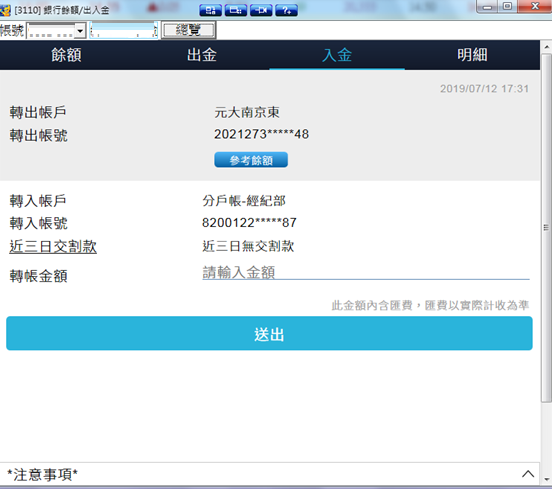This screenshot has height=489, width=552.
Task: Click the first blue layout icon in title bar
Action: 210,10
